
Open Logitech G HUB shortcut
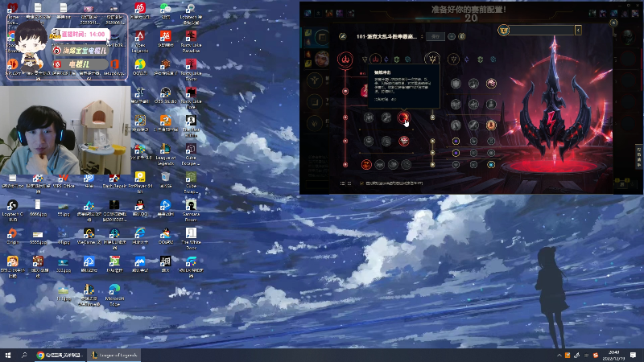12,210
